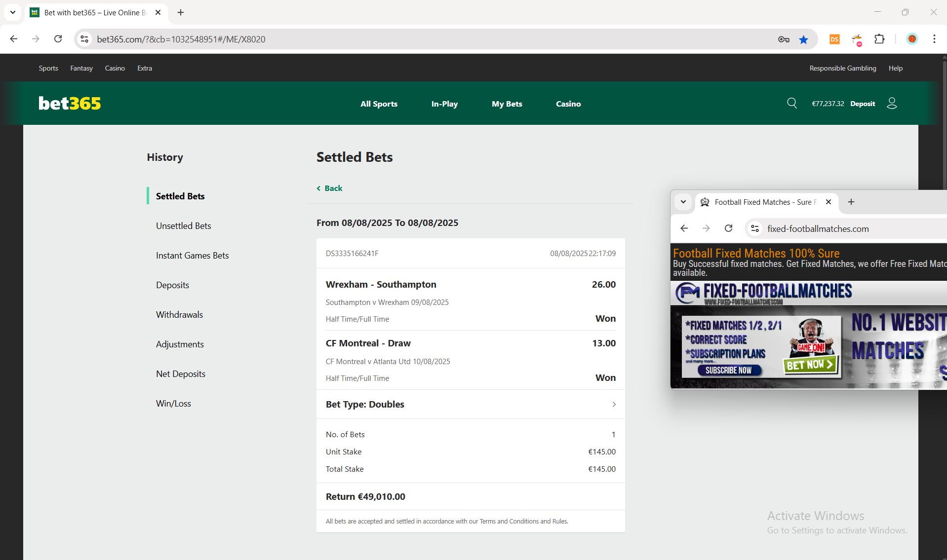Click the bookmark star icon
This screenshot has height=560, width=947.
pos(804,39)
